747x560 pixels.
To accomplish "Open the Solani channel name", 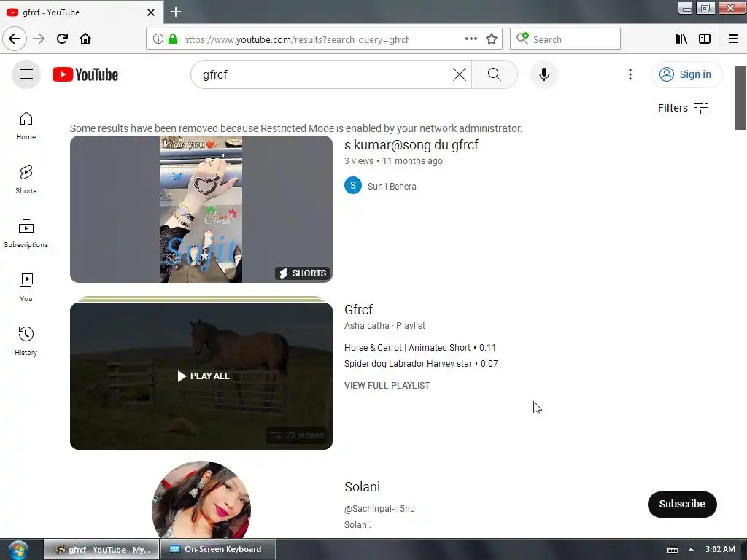I will 362,486.
